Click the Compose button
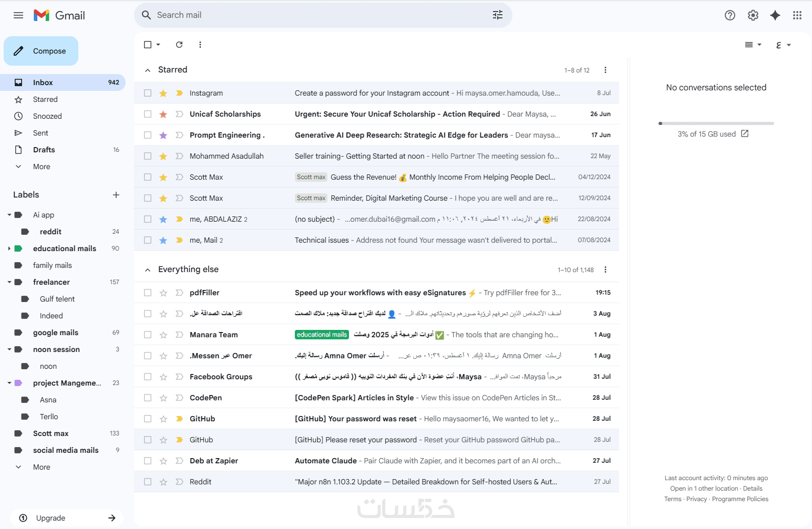The image size is (812, 529). [41, 51]
